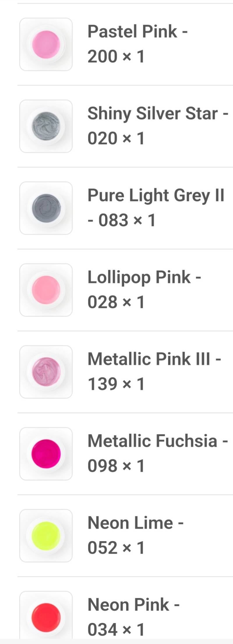Tap the Metallic Fuchsia color pot image
The height and width of the screenshot is (644, 233).
[46, 454]
